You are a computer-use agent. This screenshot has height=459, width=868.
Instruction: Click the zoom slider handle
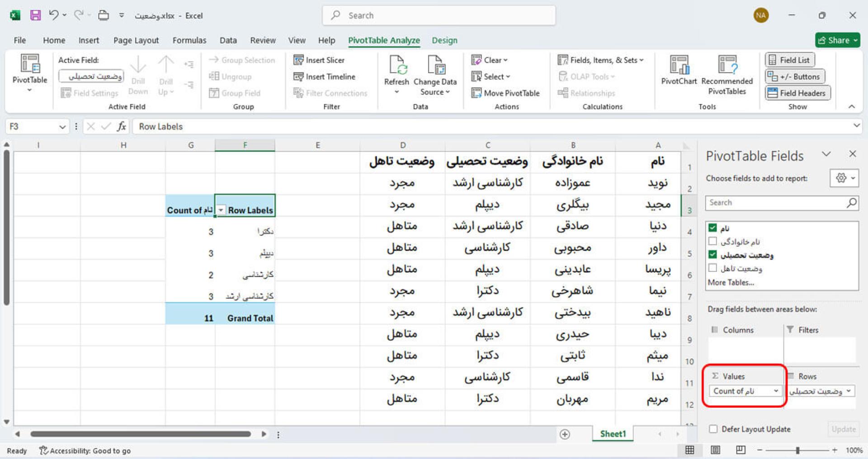[798, 450]
